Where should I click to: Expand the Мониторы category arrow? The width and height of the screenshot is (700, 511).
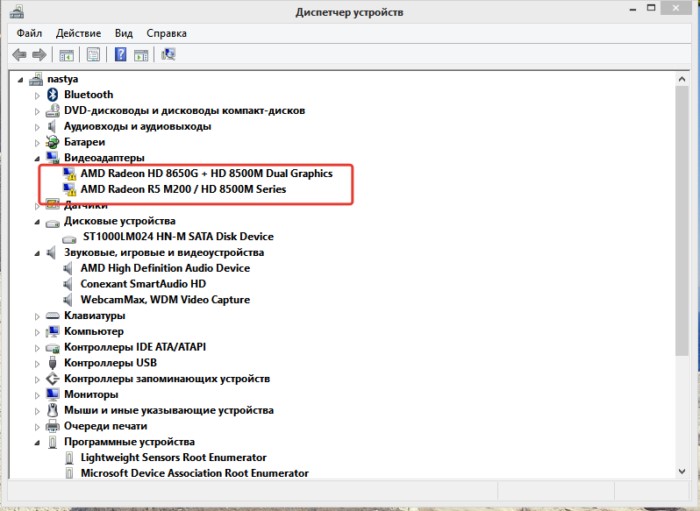[39, 395]
